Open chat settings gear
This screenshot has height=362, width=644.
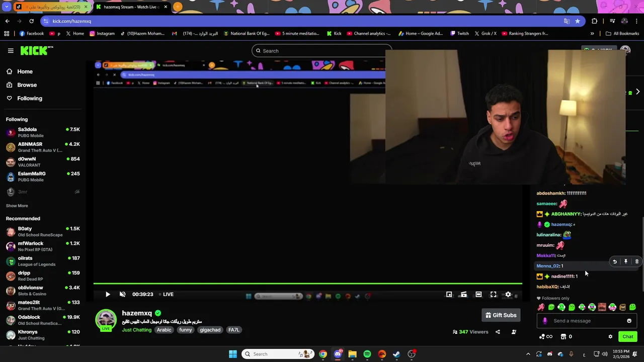[x=610, y=337]
